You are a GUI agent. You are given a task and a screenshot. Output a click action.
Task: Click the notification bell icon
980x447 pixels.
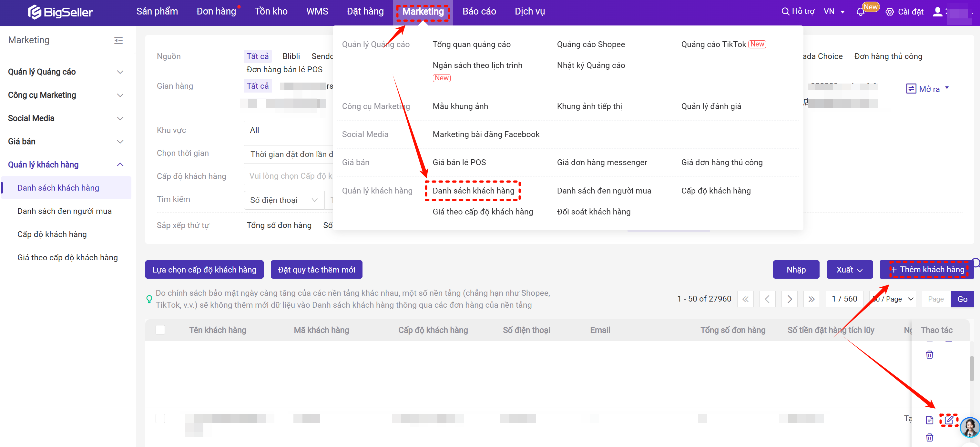(x=861, y=12)
